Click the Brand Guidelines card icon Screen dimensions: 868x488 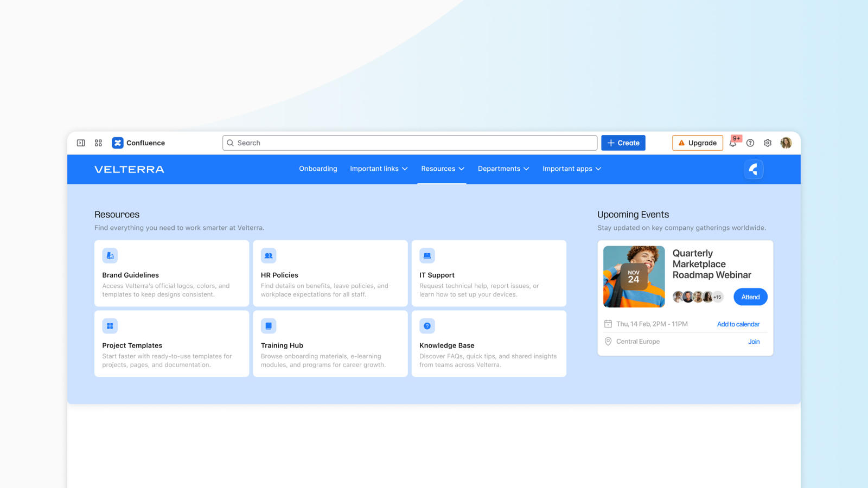(x=110, y=255)
